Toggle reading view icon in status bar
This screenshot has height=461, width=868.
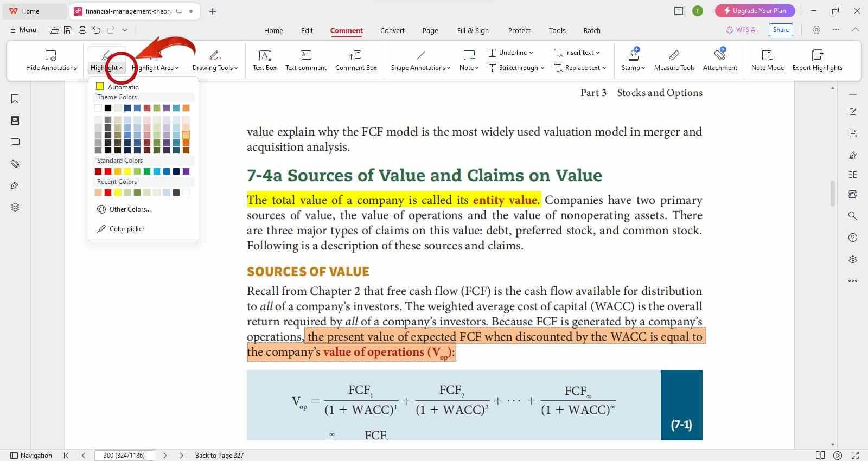(820, 456)
